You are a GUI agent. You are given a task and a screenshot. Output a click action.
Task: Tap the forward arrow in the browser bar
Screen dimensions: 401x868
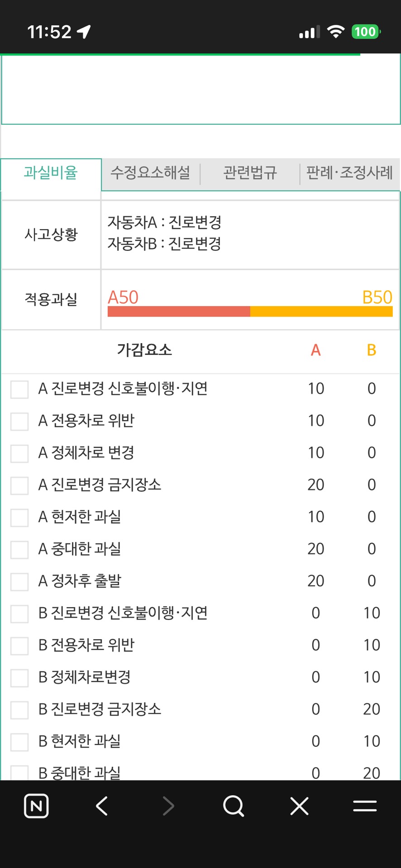pyautogui.click(x=168, y=806)
